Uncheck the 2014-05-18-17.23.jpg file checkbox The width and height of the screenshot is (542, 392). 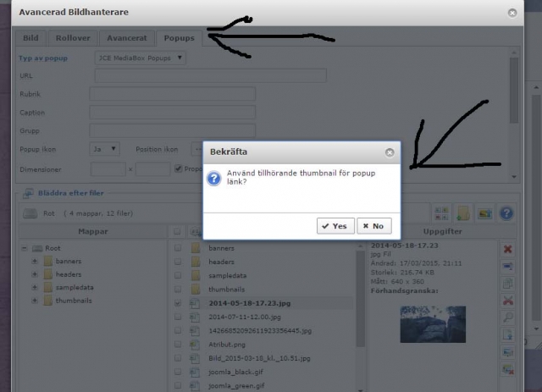(177, 302)
